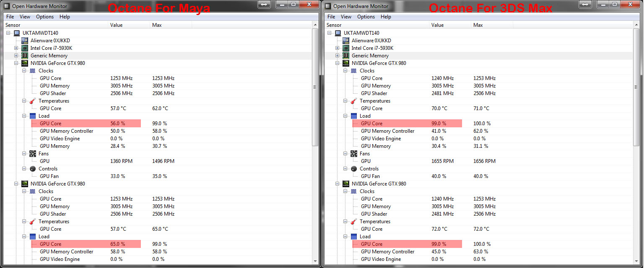Screen dimensions: 644x268
Task: Click the Fans icon in the left window
Action: click(x=33, y=154)
